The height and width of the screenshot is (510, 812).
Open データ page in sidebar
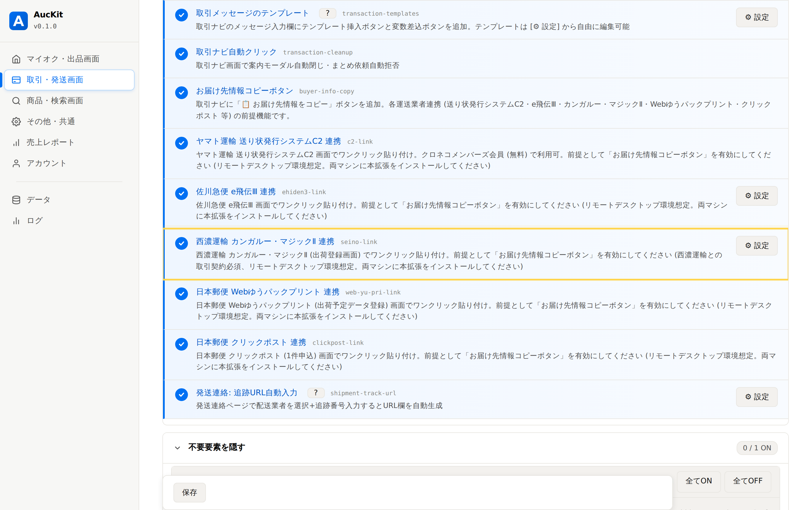[69, 200]
